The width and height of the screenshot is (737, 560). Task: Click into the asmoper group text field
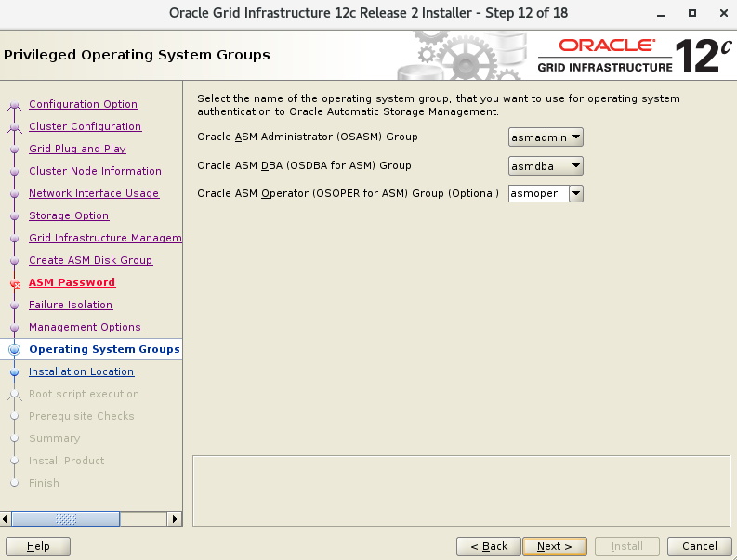coord(539,193)
